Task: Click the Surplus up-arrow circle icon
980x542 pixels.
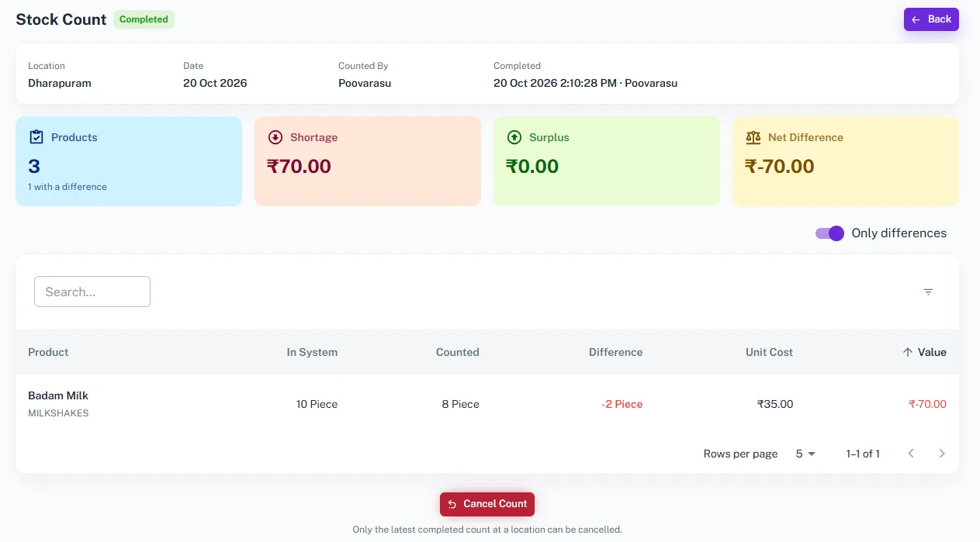Action: [514, 137]
